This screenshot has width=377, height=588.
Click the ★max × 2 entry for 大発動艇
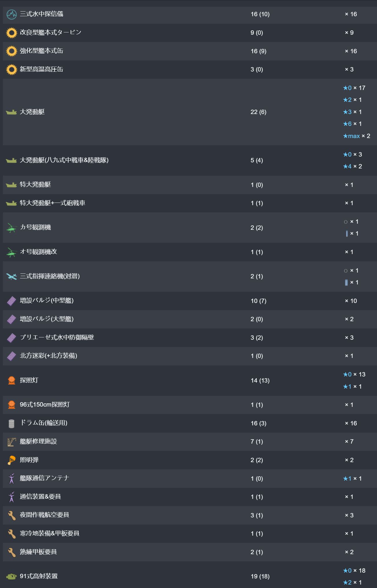coord(356,136)
